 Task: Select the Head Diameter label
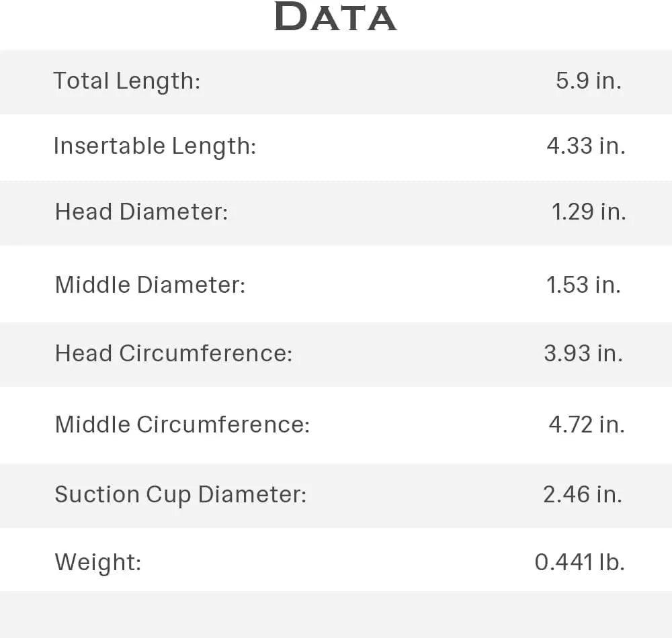tap(141, 212)
